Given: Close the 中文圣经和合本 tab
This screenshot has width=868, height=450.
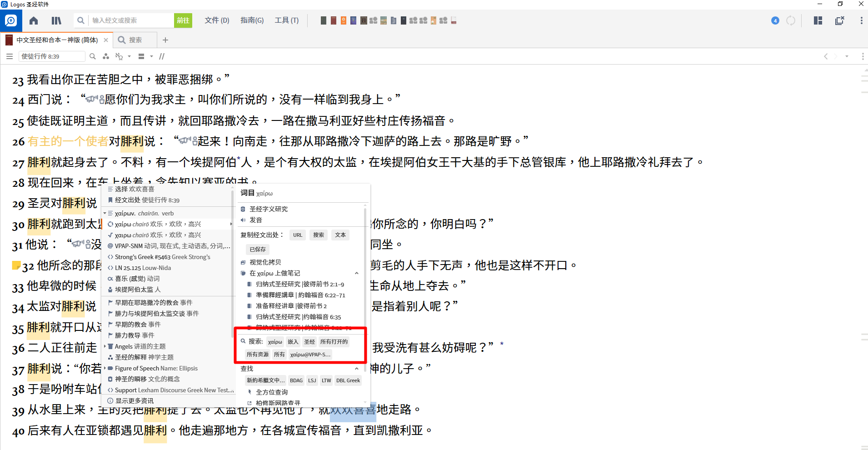Looking at the screenshot, I should (x=106, y=40).
